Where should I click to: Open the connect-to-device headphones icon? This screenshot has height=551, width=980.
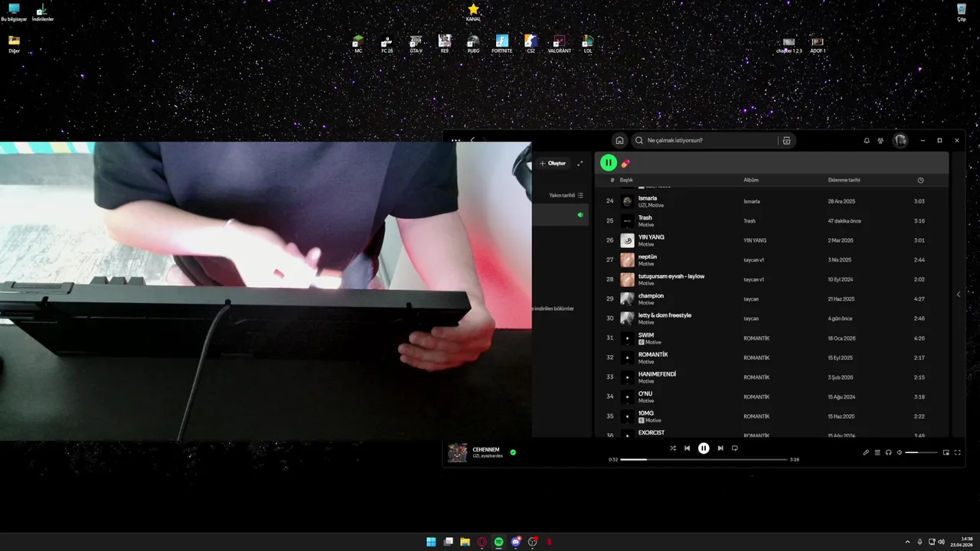(x=888, y=452)
